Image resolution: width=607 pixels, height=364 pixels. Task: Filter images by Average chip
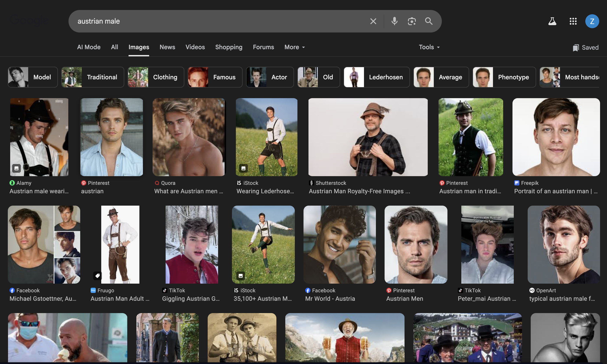tap(441, 77)
